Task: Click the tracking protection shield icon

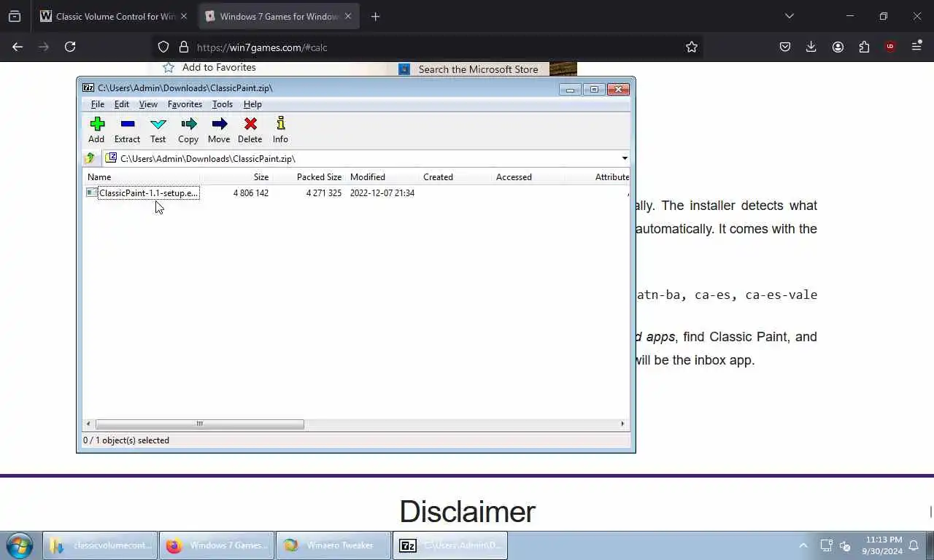Action: pyautogui.click(x=163, y=47)
